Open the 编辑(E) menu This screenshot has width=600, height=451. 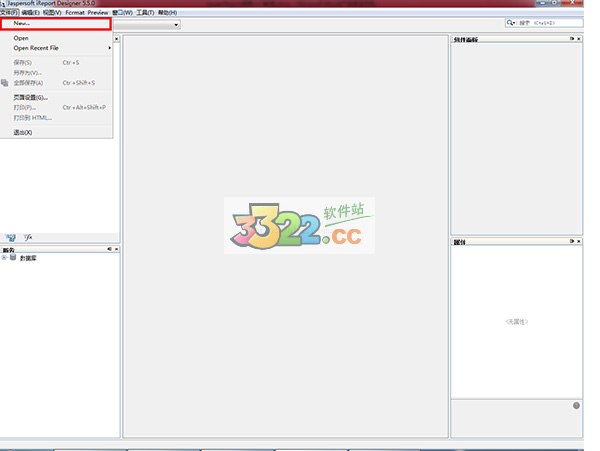click(30, 13)
